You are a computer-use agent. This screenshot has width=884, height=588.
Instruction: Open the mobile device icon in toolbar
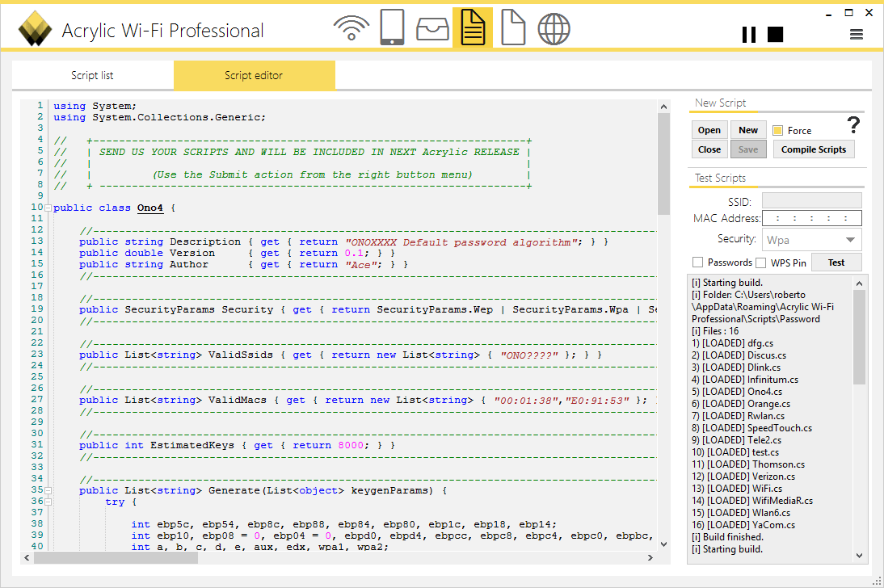tap(392, 27)
